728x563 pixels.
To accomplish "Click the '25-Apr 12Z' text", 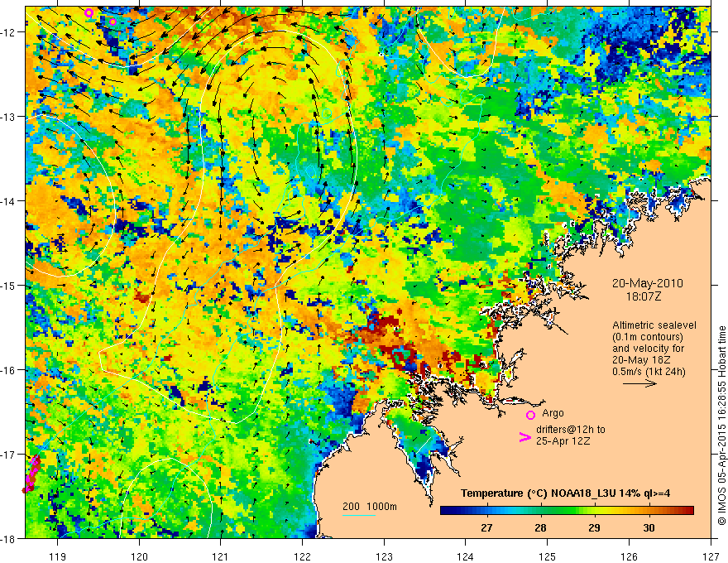I will [x=563, y=441].
